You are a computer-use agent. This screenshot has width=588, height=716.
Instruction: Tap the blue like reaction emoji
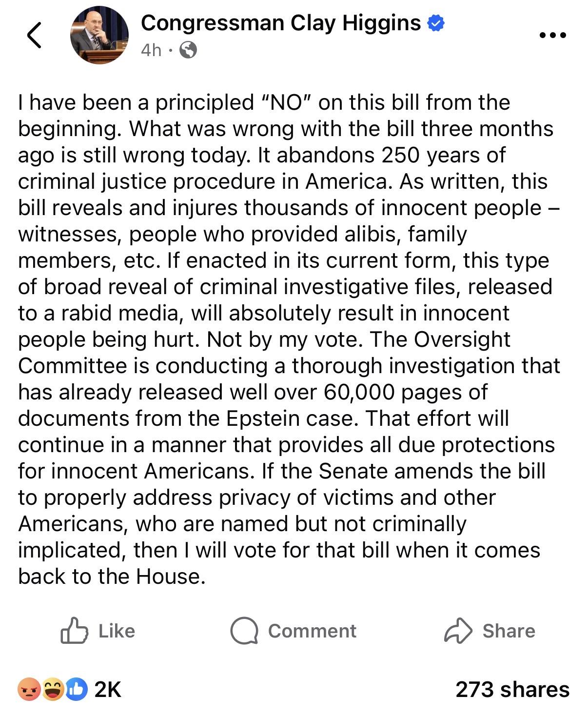tap(76, 689)
